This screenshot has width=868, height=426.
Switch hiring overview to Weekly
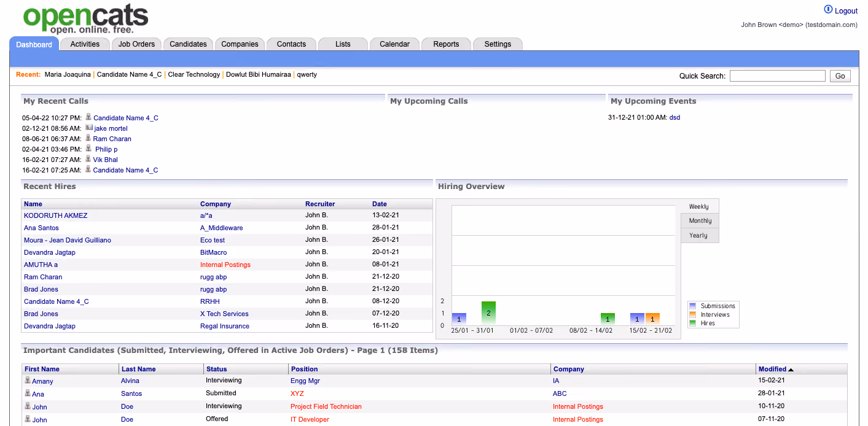[699, 207]
